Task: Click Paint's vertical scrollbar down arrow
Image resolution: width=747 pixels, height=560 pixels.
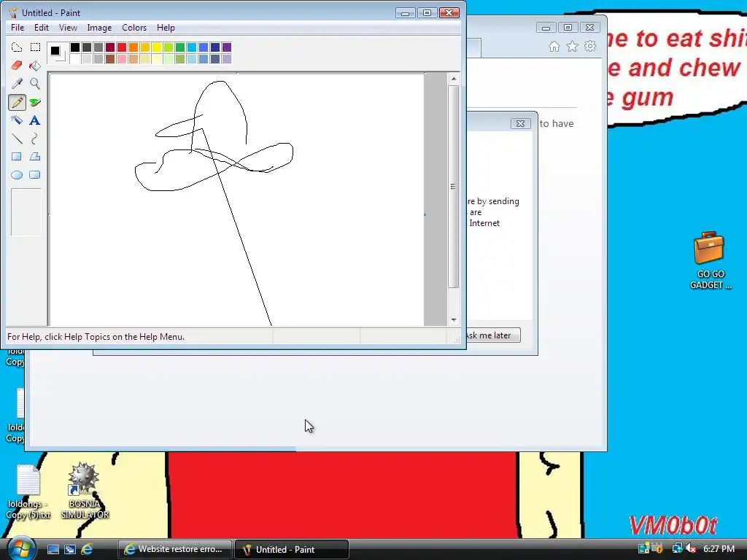Action: [454, 320]
